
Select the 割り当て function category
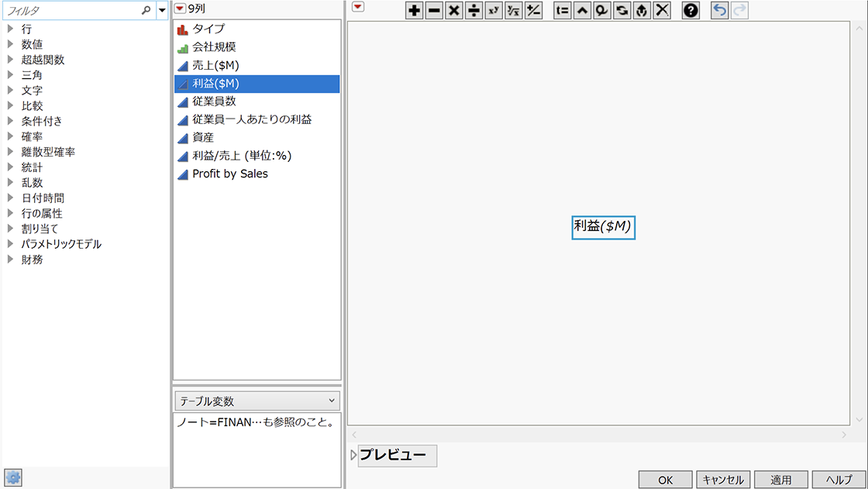[x=40, y=229]
